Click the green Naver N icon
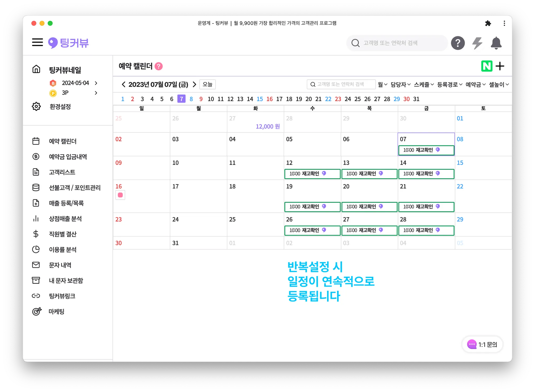The height and width of the screenshot is (392, 535). click(x=486, y=66)
